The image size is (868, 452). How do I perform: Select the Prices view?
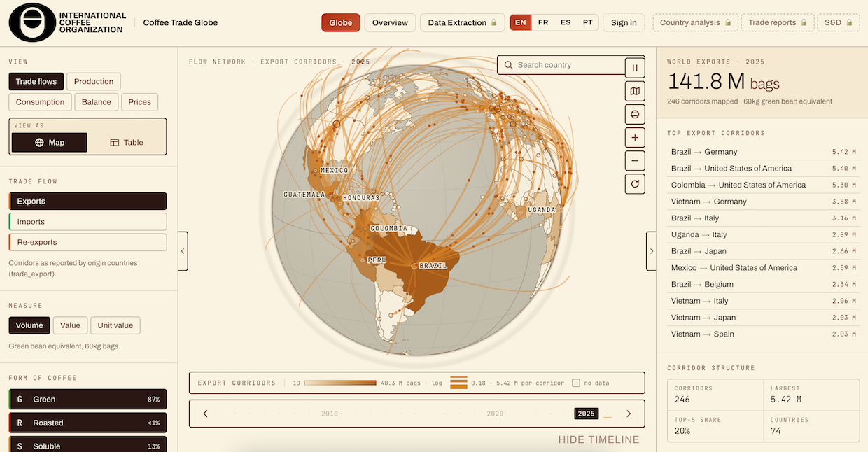[139, 102]
